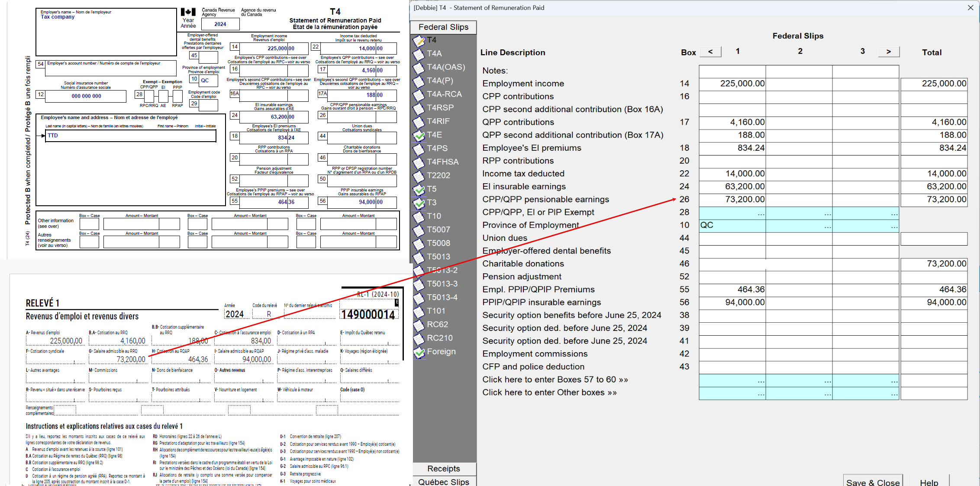Click Pension adjustment box 52 field column 1
Screen dimensions: 980x486
[732, 277]
